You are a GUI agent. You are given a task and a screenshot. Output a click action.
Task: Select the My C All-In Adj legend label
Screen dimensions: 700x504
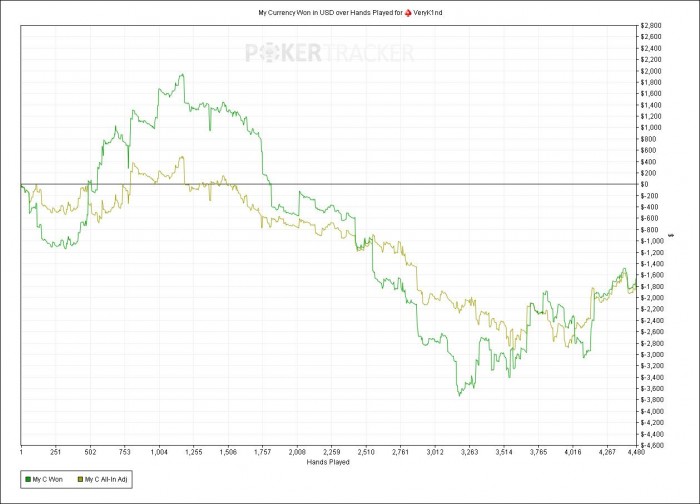coord(106,479)
